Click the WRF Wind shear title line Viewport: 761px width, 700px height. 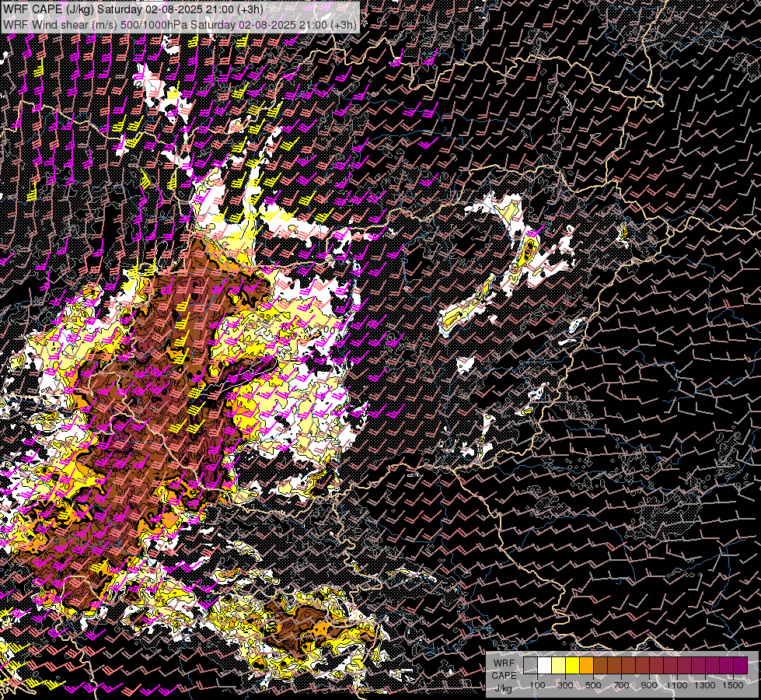[x=180, y=24]
